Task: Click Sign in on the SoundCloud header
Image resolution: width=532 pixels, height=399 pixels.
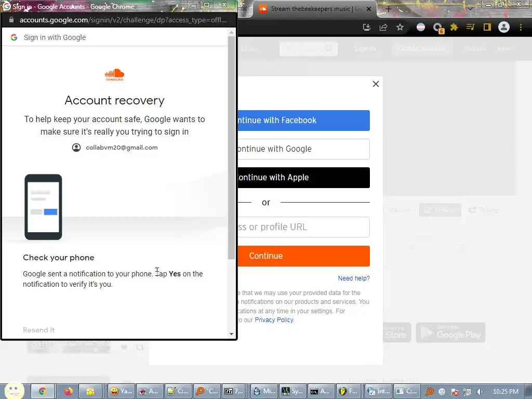Action: point(365,48)
